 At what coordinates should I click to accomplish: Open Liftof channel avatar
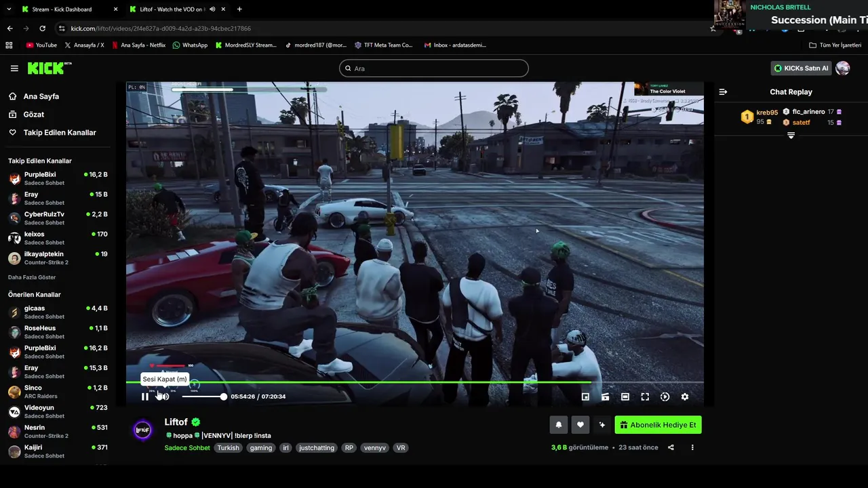(142, 430)
